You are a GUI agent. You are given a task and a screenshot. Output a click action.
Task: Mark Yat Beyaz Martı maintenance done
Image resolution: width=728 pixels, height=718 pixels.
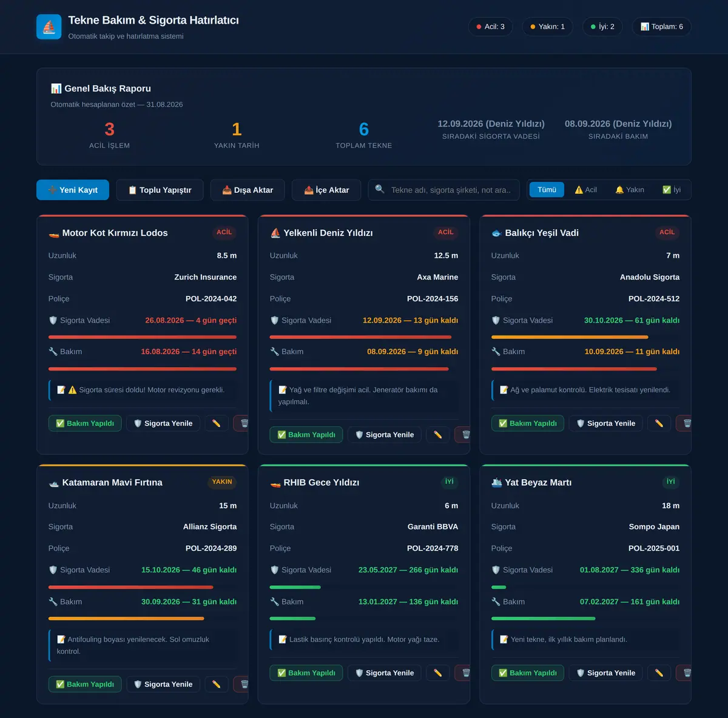[528, 673]
